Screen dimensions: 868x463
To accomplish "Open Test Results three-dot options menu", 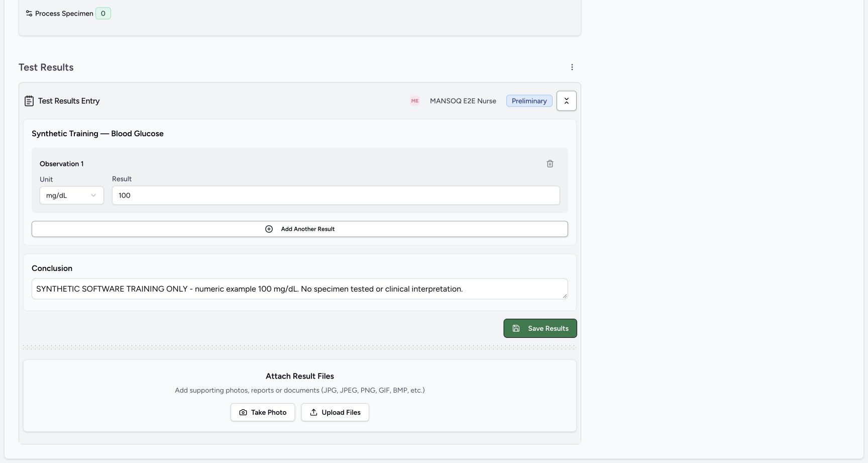I will (572, 67).
